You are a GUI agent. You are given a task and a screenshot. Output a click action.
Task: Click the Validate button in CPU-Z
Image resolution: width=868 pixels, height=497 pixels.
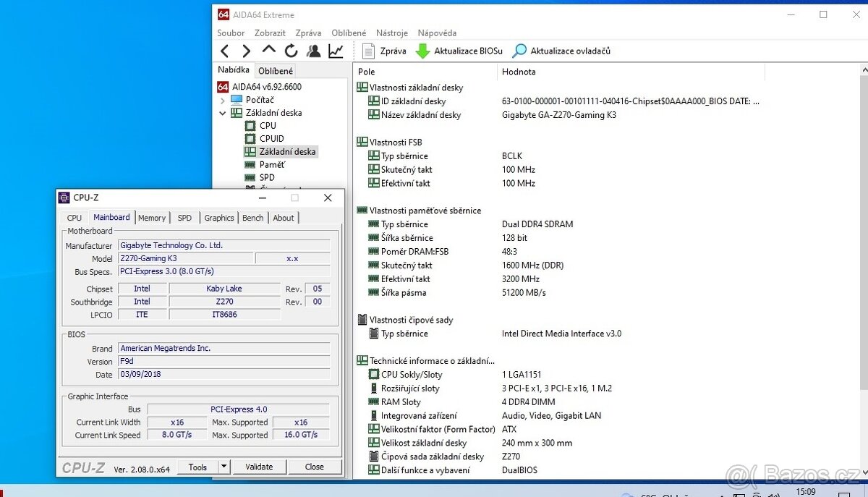click(259, 467)
